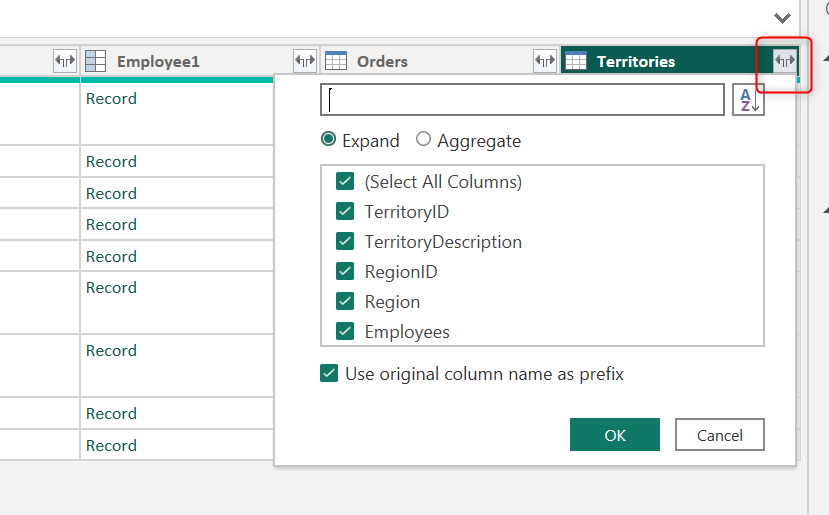829x515 pixels.
Task: Toggle the (Select All Columns) checkbox
Action: point(345,182)
